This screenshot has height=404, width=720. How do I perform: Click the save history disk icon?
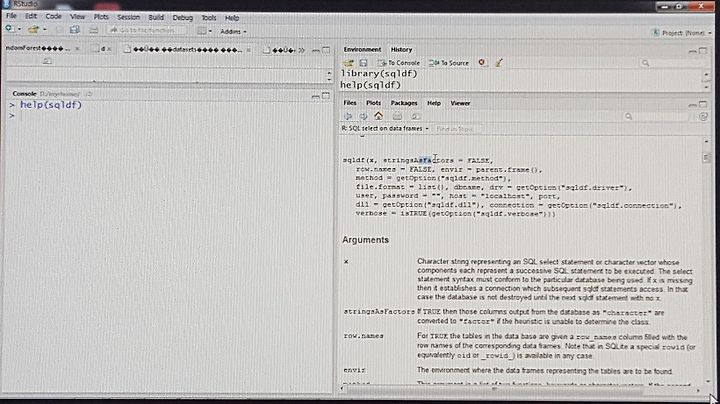pyautogui.click(x=363, y=63)
